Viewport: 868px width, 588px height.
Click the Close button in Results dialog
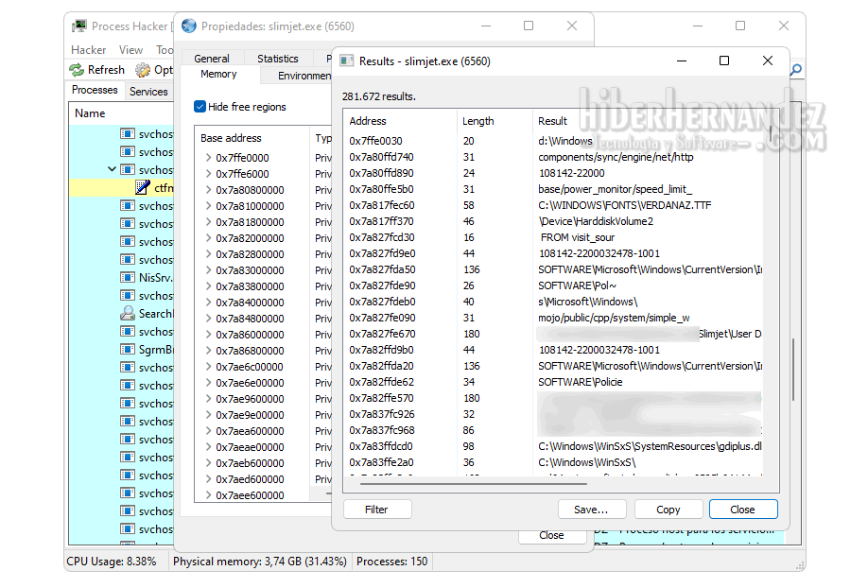click(743, 510)
